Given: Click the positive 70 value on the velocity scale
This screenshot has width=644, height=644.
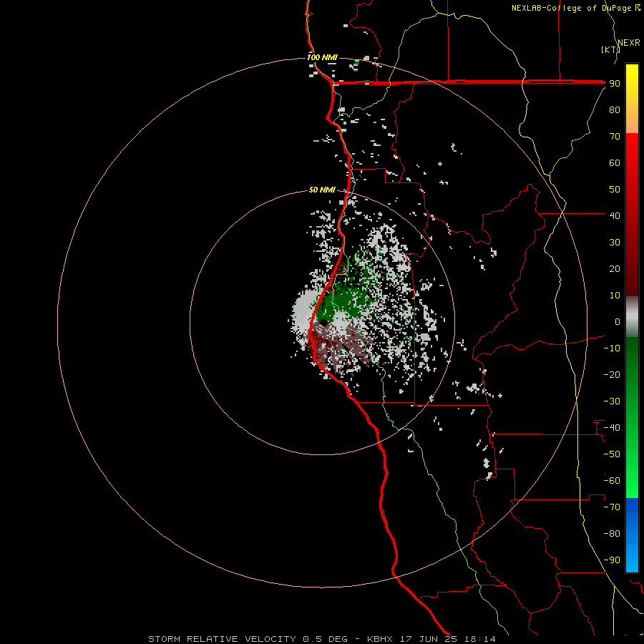Looking at the screenshot, I should 615,137.
